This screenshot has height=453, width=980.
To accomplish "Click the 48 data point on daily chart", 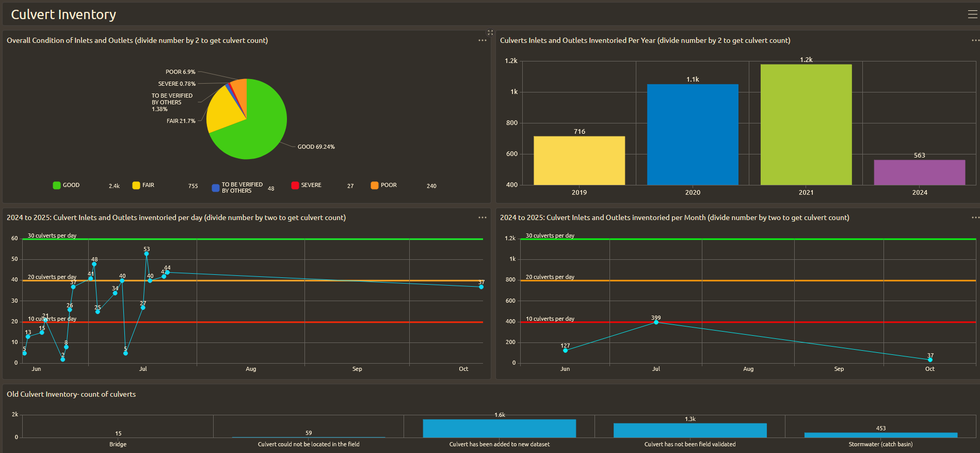I will [x=94, y=264].
